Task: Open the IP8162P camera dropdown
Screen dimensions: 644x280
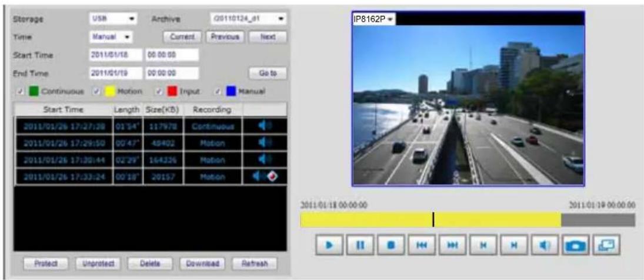Action: tap(374, 19)
